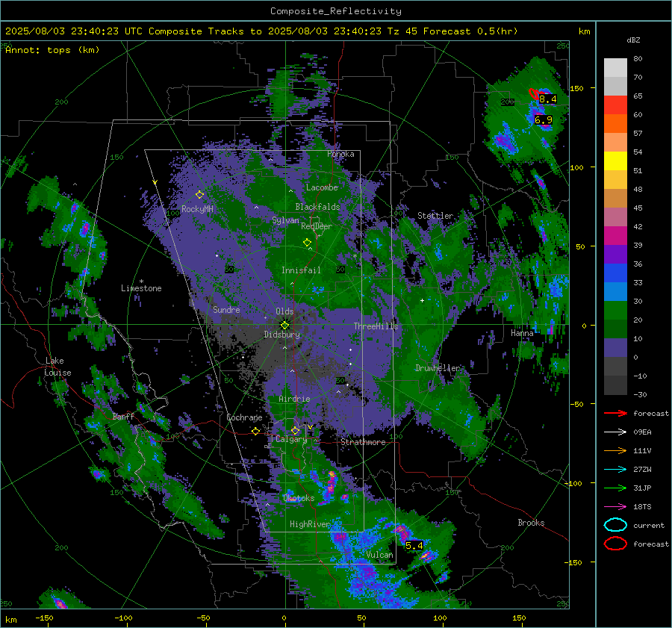The width and height of the screenshot is (672, 628).
Task: Click the Olds city label
Action: 284,311
